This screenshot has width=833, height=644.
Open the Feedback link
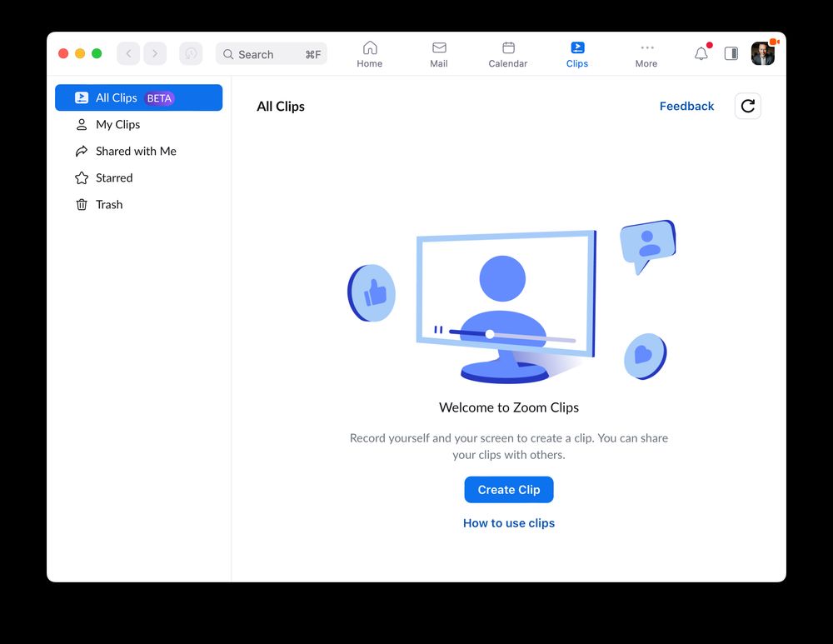tap(686, 106)
